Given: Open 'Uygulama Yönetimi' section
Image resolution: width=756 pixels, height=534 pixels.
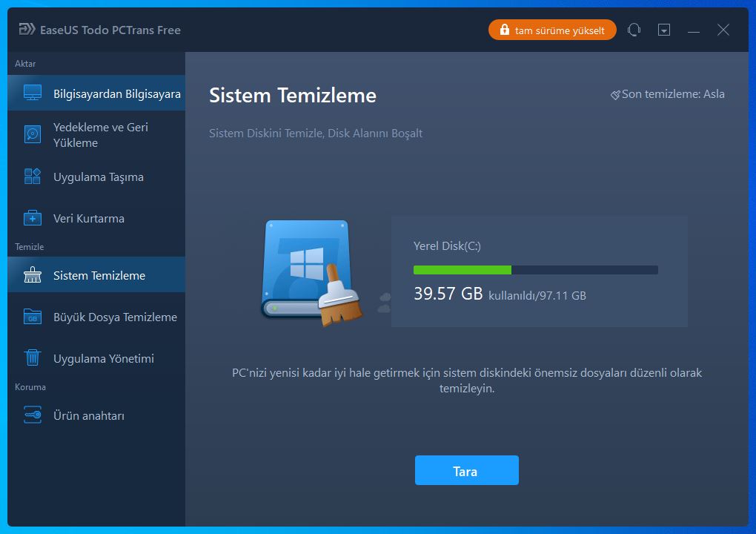Looking at the screenshot, I should [96, 358].
